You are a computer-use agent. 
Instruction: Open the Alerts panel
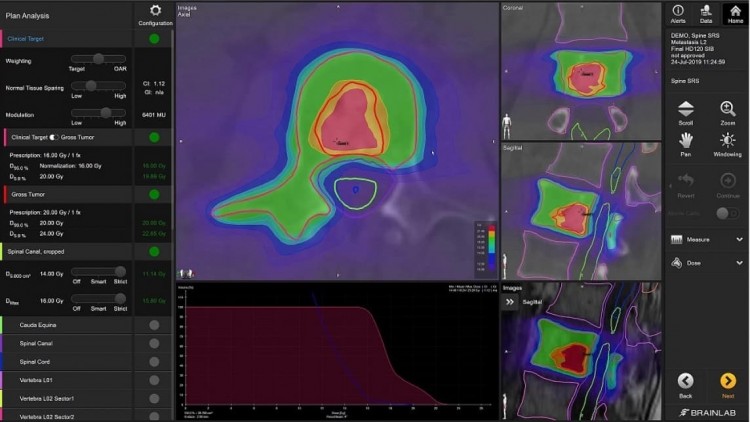[678, 13]
